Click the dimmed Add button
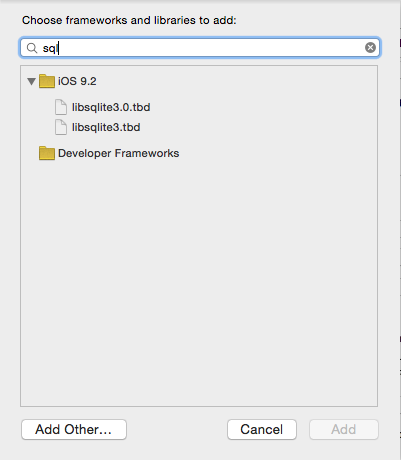Image resolution: width=401 pixels, height=460 pixels. (344, 429)
